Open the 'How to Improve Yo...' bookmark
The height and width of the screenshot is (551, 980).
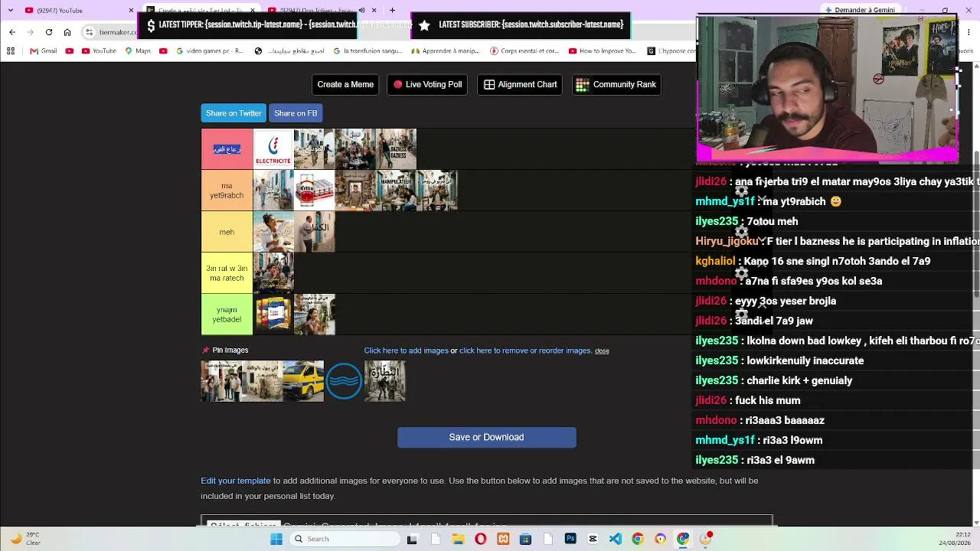pos(603,51)
